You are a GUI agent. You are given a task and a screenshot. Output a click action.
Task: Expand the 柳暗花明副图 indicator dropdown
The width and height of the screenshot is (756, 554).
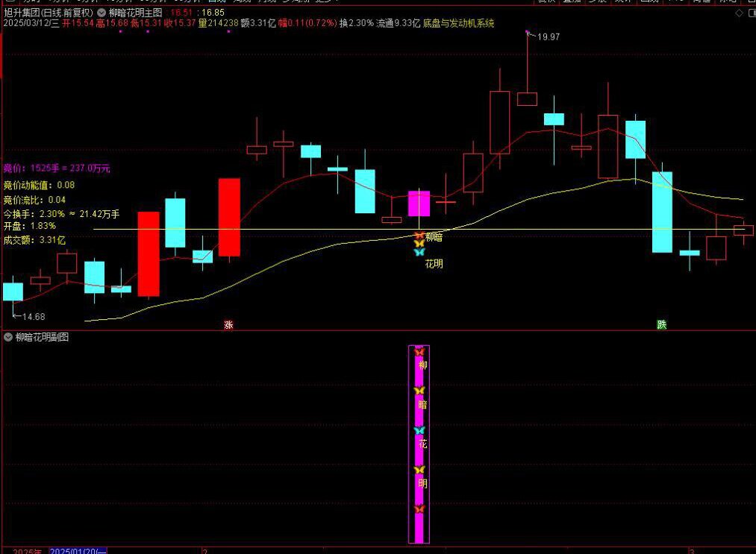click(8, 337)
